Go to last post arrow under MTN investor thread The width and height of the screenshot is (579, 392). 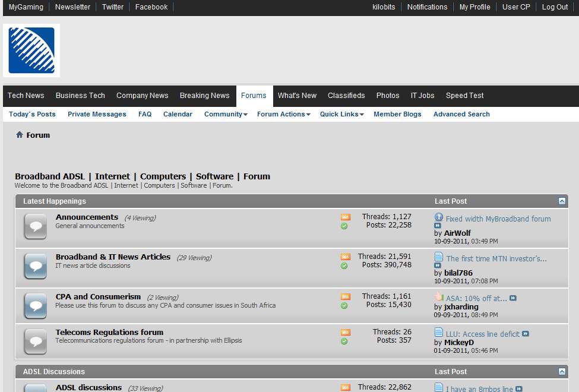point(438,265)
